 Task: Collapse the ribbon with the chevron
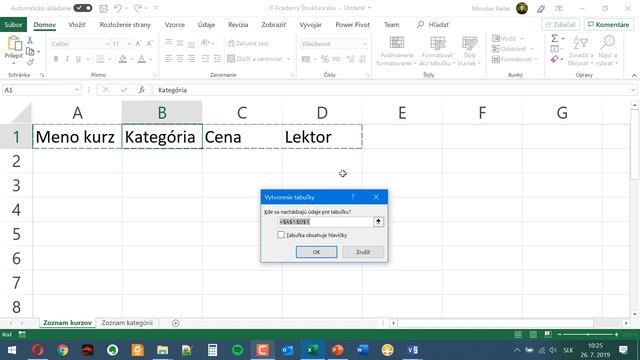[x=634, y=76]
